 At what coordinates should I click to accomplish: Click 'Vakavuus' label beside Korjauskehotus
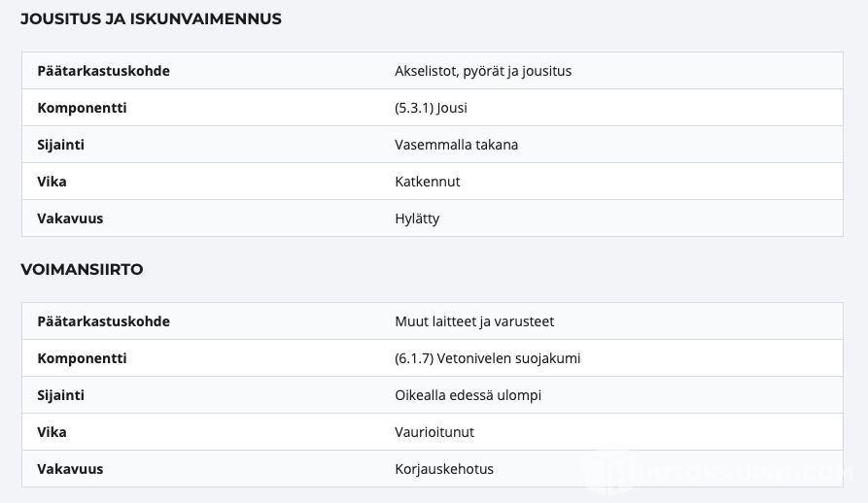pyautogui.click(x=70, y=469)
